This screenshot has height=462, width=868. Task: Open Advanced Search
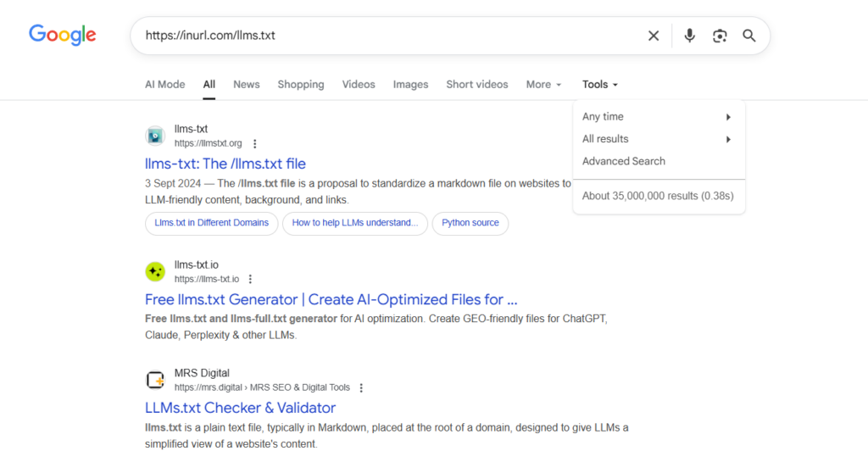tap(624, 161)
